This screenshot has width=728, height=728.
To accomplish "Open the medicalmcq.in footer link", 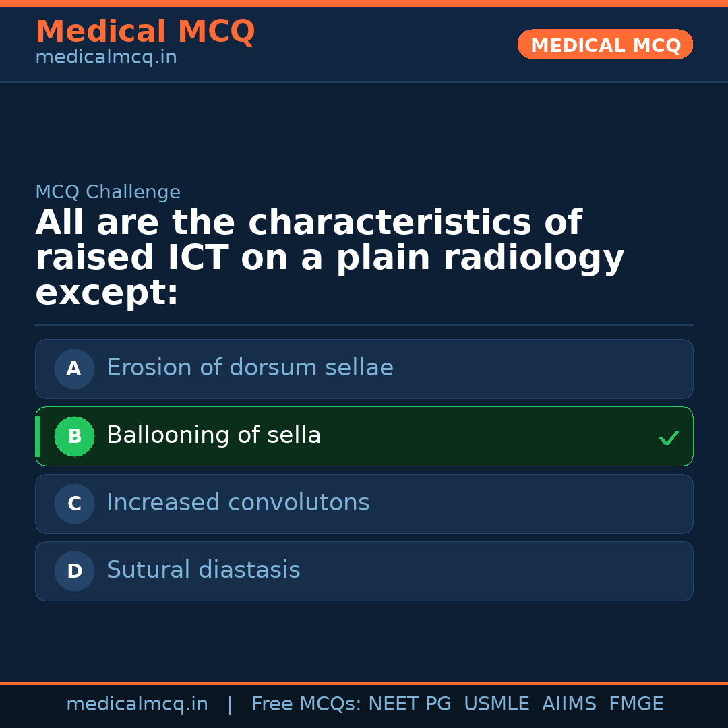I will (x=137, y=704).
